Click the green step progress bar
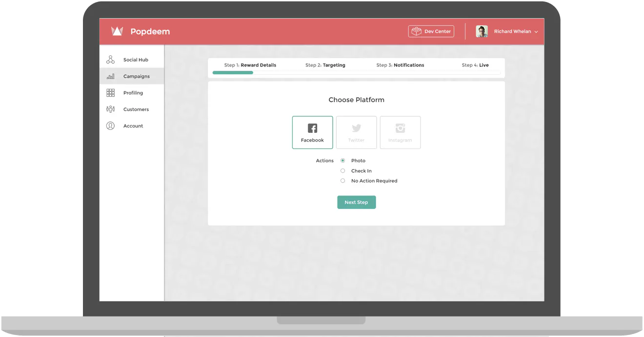 pyautogui.click(x=233, y=73)
